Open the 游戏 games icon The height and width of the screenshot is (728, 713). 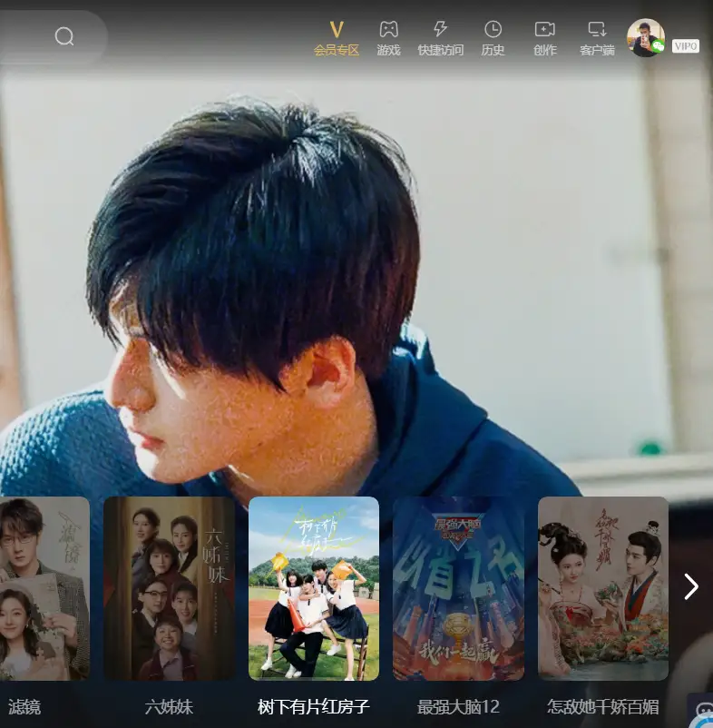tap(388, 38)
